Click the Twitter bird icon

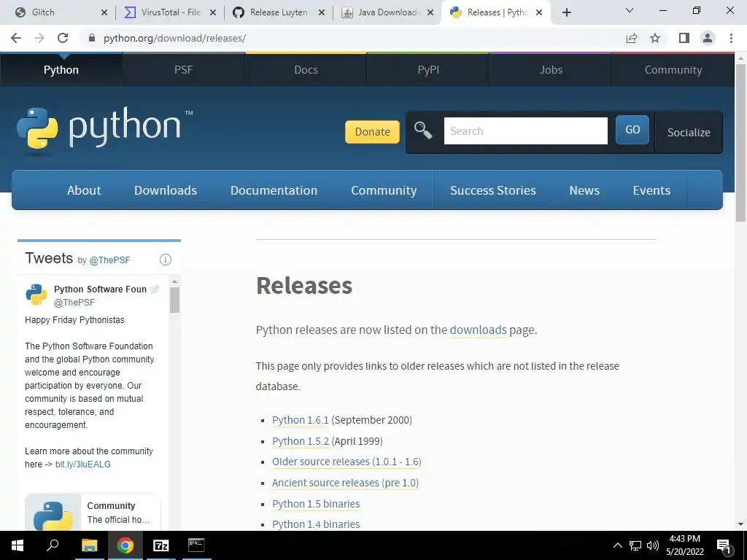[154, 289]
